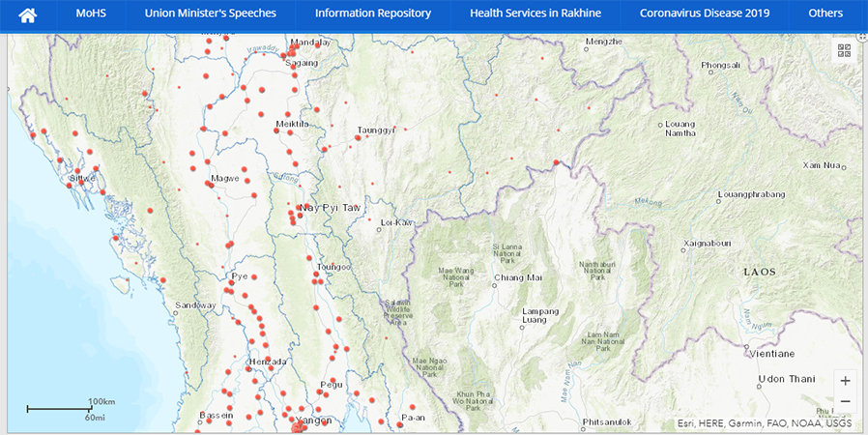Zoom in with the plus button

point(845,381)
